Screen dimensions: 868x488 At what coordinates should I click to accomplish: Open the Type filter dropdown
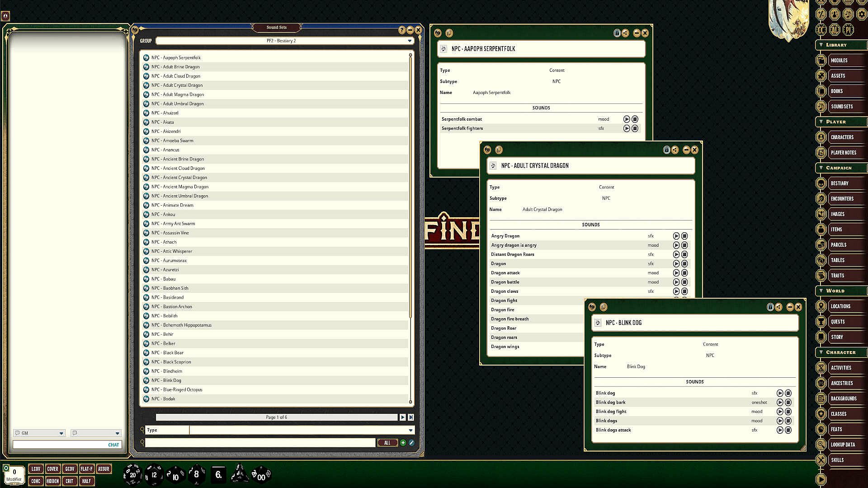click(410, 430)
